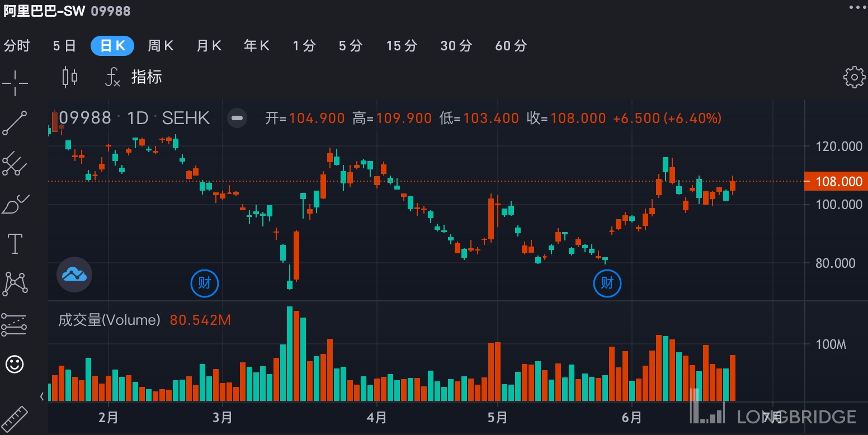Click the 阿里巴巴-SW stock title
Image resolution: width=868 pixels, height=435 pixels.
44,11
